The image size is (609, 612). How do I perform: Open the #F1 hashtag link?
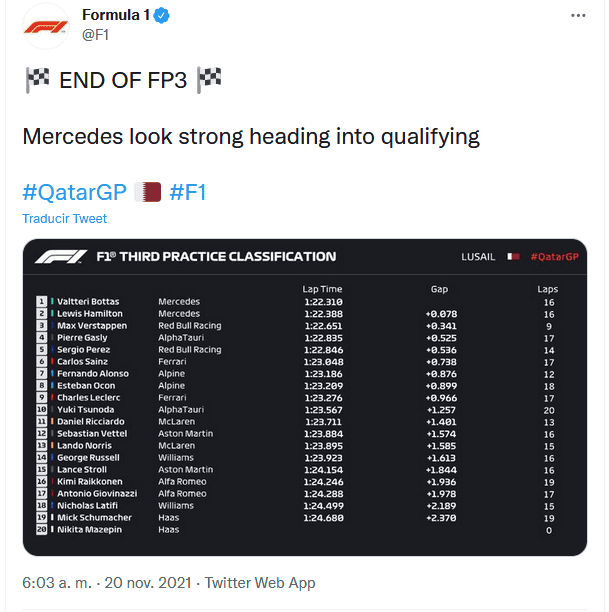188,192
